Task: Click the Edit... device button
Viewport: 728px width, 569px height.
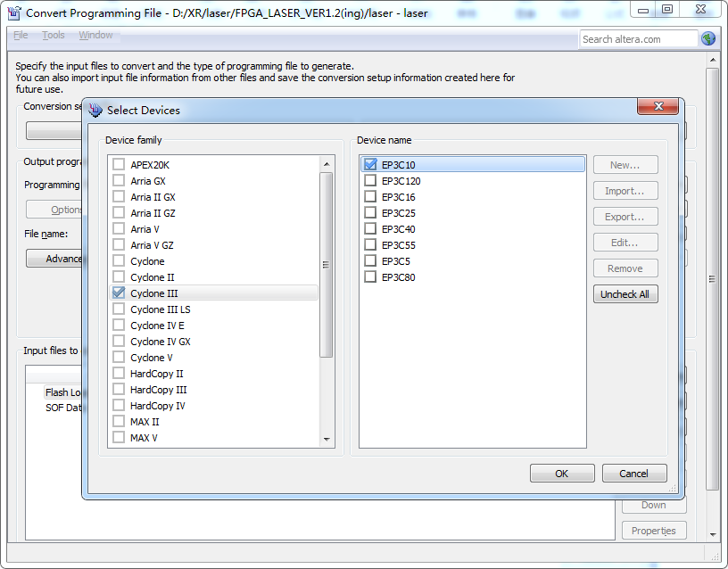Action: click(625, 243)
